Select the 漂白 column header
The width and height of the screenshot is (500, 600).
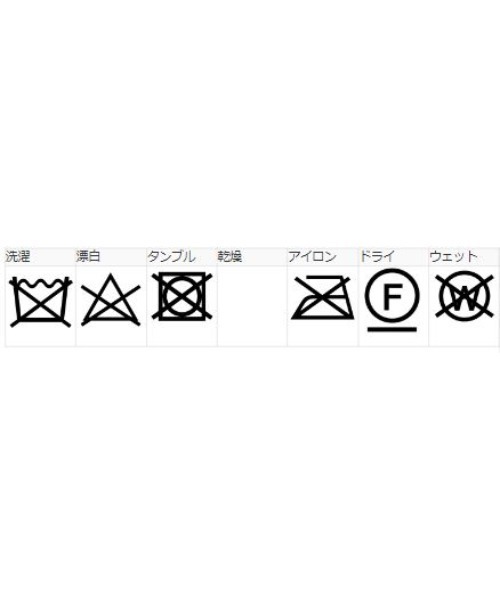pos(88,256)
